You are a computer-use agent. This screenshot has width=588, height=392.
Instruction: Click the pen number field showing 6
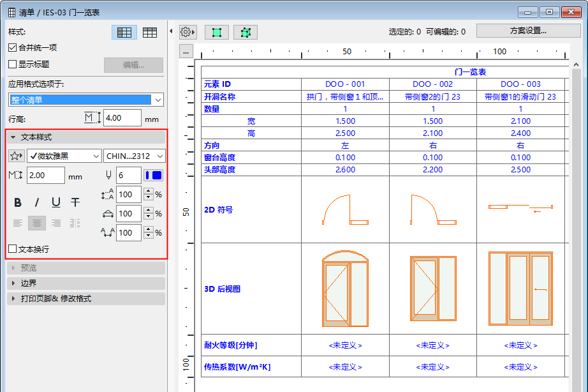[129, 176]
